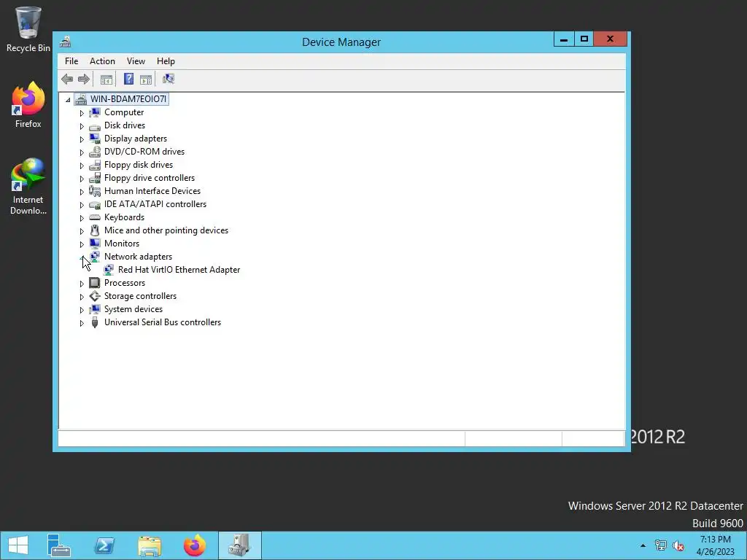Click the Keyboards category icon
Image resolution: width=747 pixels, height=560 pixels.
coord(95,217)
